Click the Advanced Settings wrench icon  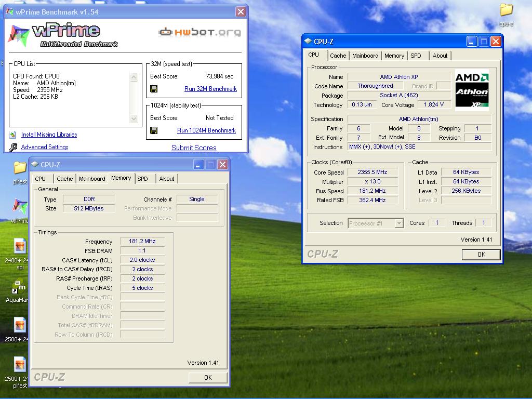[x=13, y=147]
